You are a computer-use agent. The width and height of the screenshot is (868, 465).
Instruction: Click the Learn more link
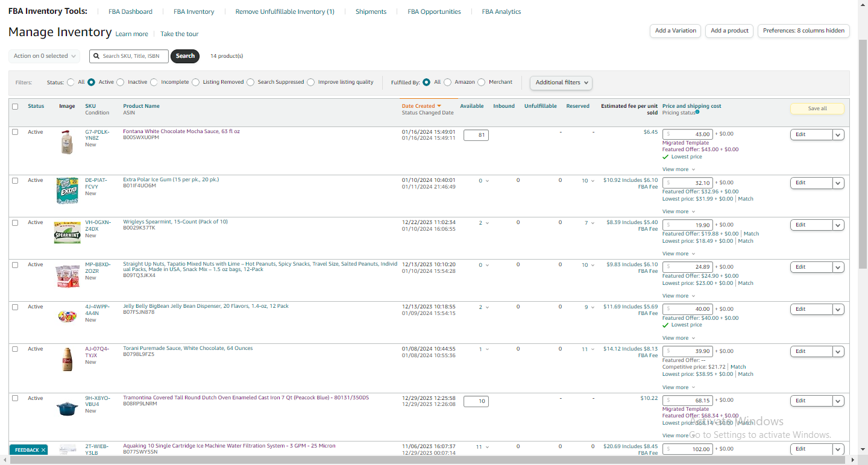pyautogui.click(x=131, y=34)
